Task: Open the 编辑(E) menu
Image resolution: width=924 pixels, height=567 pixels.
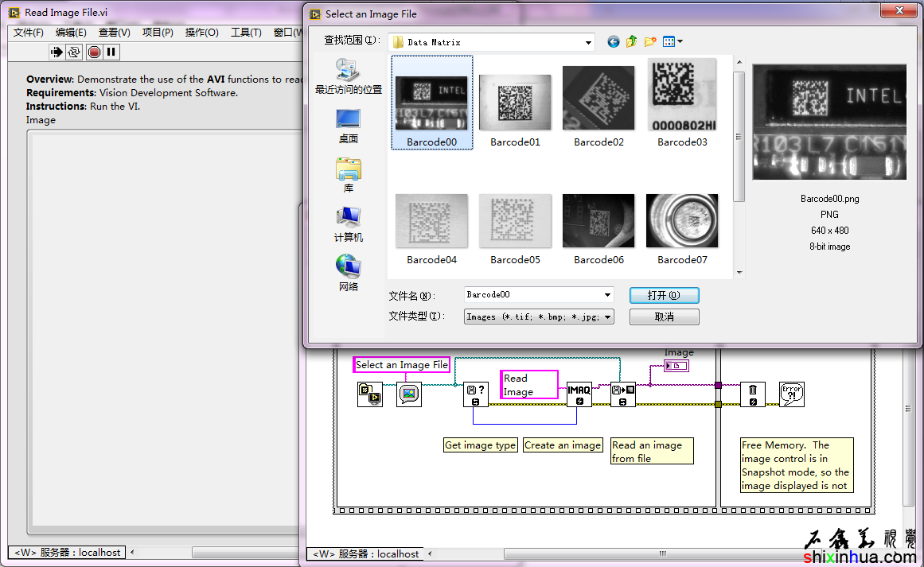Action: (71, 33)
